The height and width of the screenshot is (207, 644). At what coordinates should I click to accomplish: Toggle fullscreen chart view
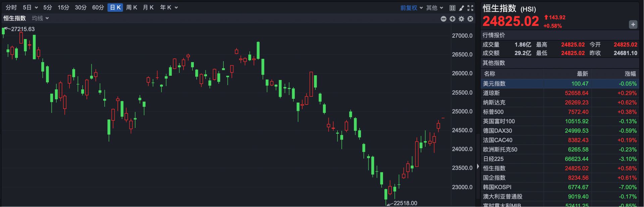470,8
